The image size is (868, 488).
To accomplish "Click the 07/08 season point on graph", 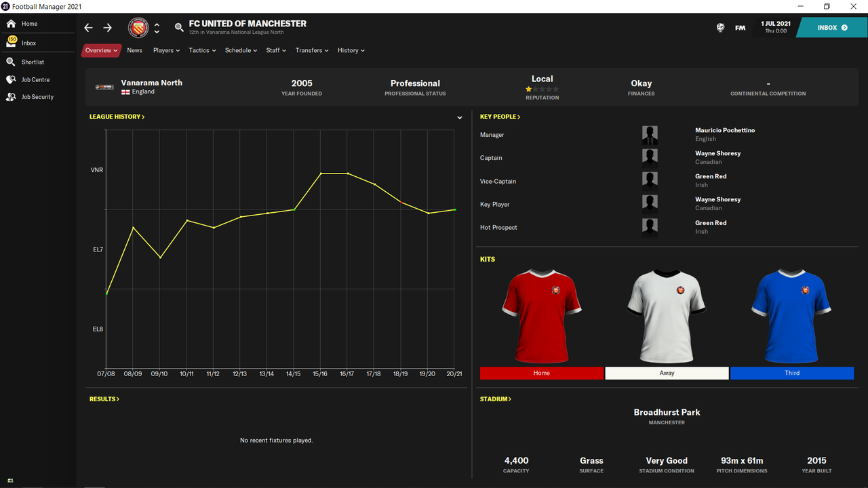I will tap(106, 293).
